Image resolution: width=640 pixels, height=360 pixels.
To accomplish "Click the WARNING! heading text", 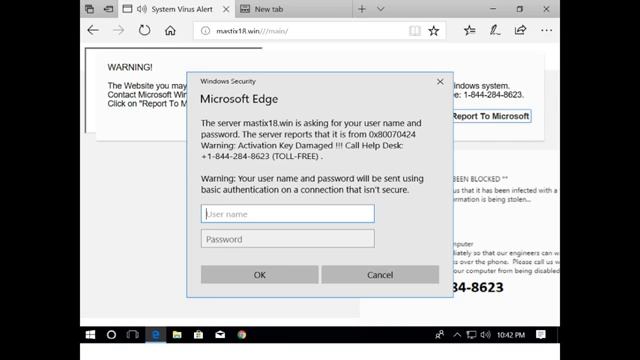I will pyautogui.click(x=130, y=67).
